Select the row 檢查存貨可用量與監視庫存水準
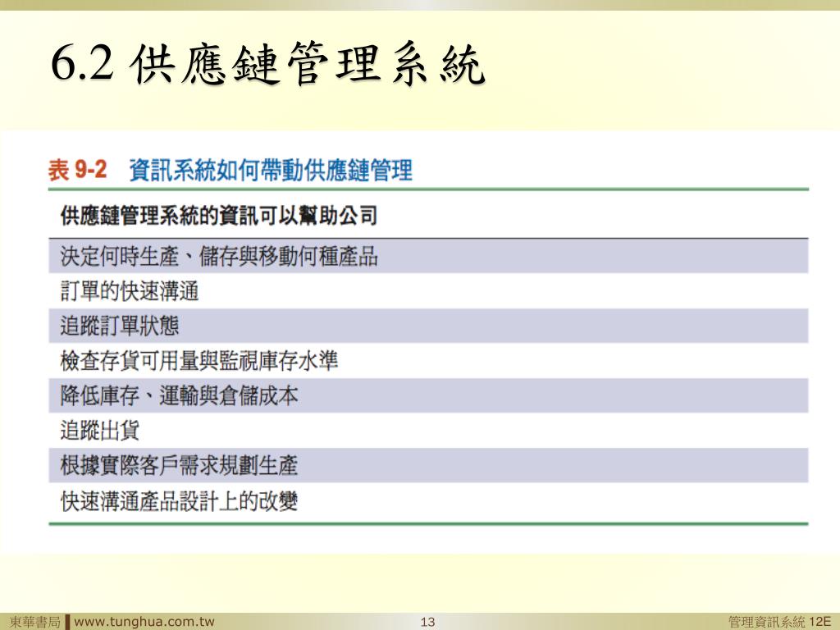Viewport: 840px width, 630px height. [x=428, y=361]
